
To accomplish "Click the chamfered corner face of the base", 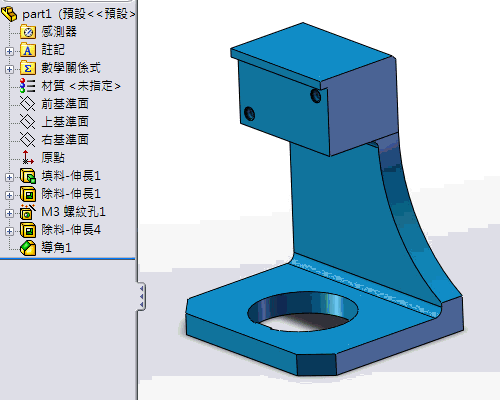I will [316, 365].
